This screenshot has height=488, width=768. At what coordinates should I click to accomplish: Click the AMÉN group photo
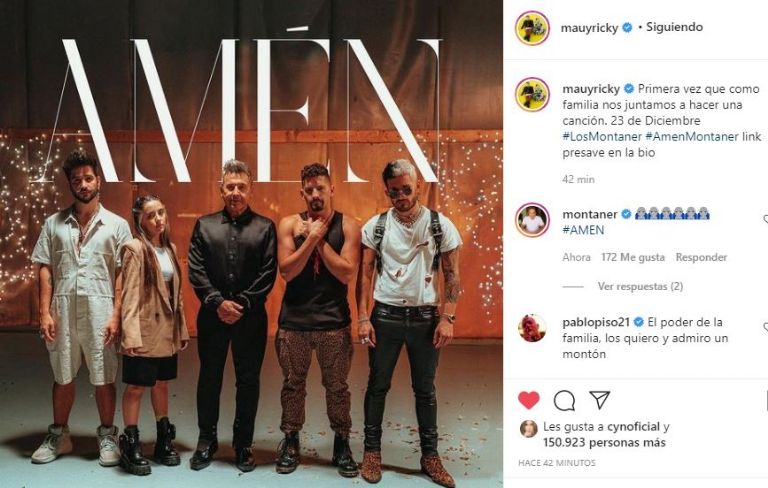pyautogui.click(x=251, y=244)
